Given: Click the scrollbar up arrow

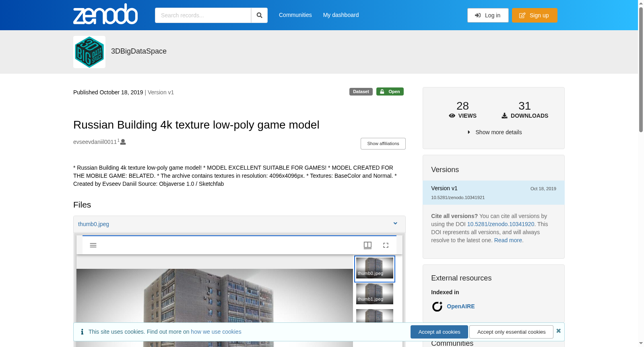Looking at the screenshot, I should coord(641,3).
